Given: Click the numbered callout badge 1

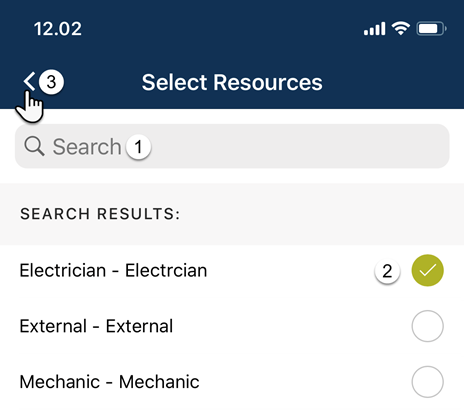Looking at the screenshot, I should 138,147.
